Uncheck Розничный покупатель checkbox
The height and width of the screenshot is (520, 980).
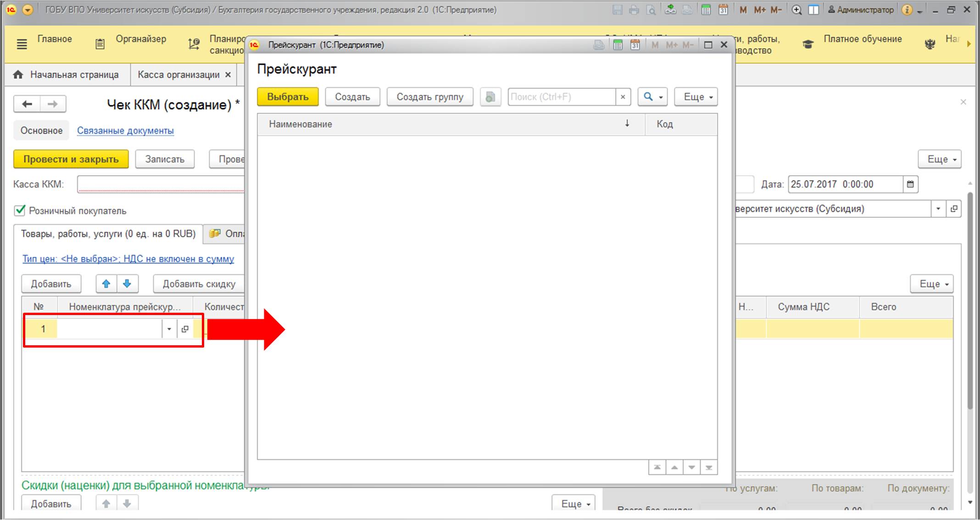(20, 210)
